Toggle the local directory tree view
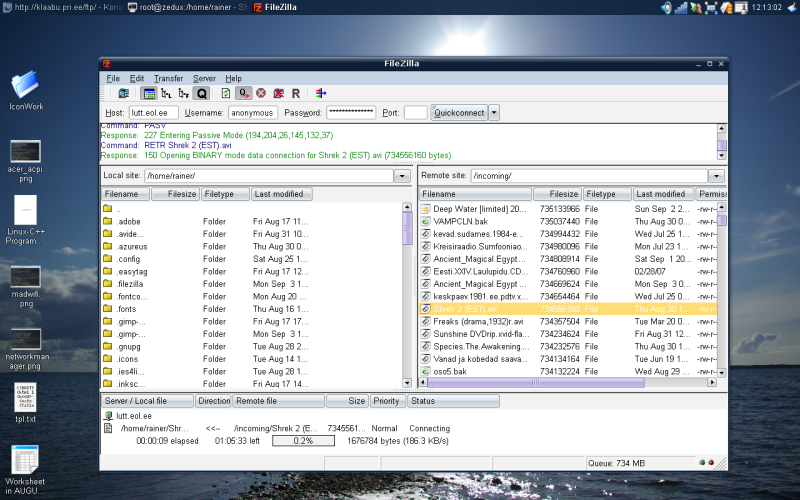 click(x=166, y=93)
